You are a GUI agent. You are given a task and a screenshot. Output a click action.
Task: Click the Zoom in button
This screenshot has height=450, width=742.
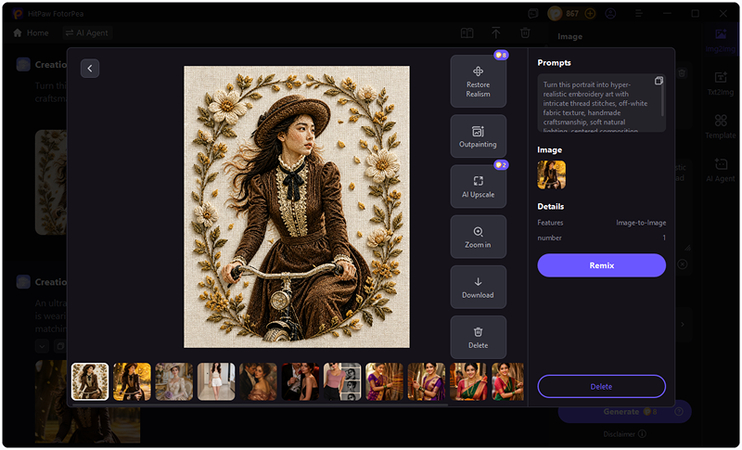pos(478,237)
